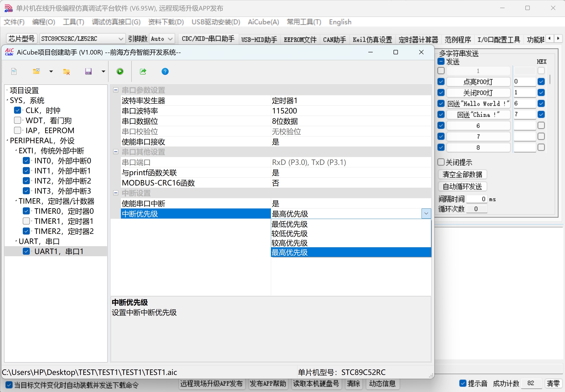
Task: Toggle 提示音 checkbox
Action: pos(463,383)
